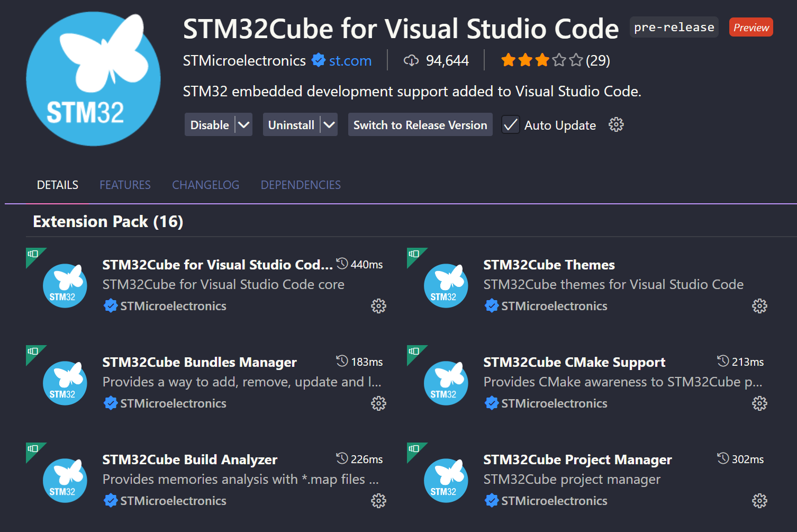Open manage gear next to Auto Update
This screenshot has height=532, width=797.
[x=616, y=125]
